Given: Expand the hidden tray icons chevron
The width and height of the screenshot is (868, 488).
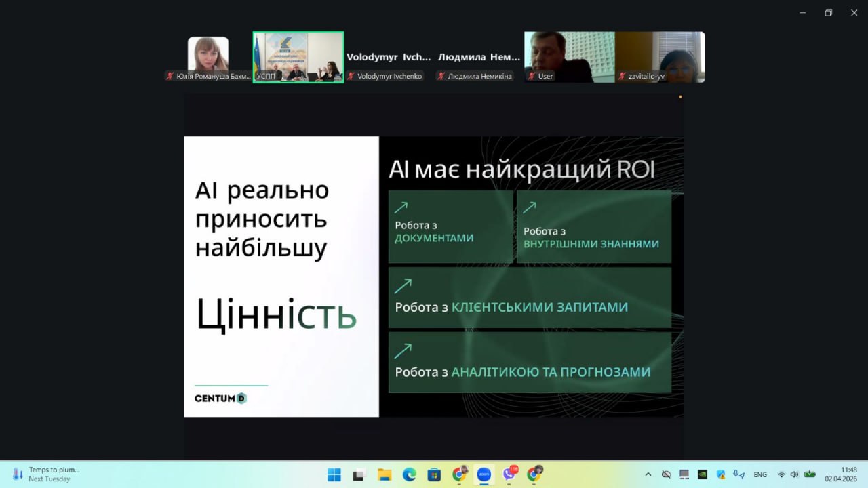Looking at the screenshot, I should pos(648,474).
